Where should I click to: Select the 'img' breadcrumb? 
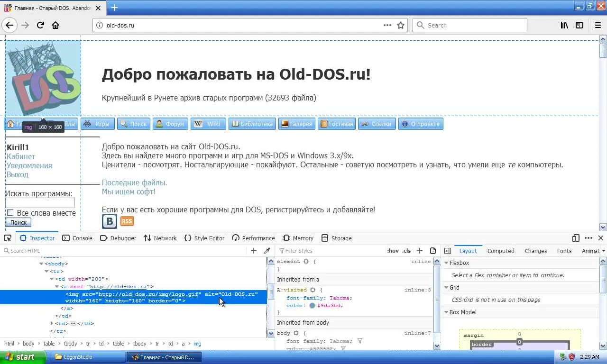pos(197,344)
